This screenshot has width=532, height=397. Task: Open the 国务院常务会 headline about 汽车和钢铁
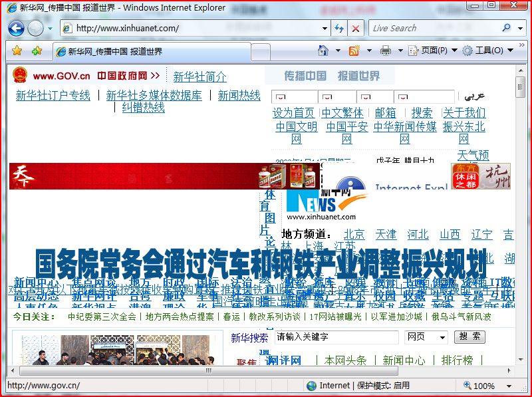[x=261, y=263]
